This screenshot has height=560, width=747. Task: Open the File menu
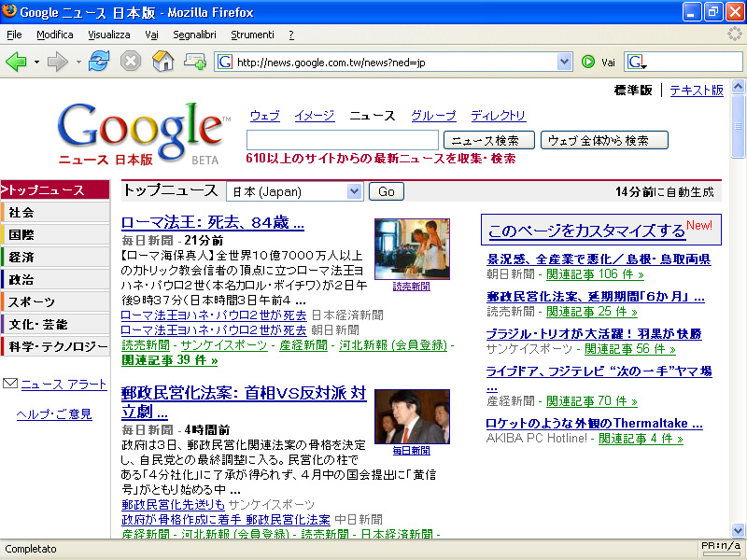pyautogui.click(x=14, y=35)
